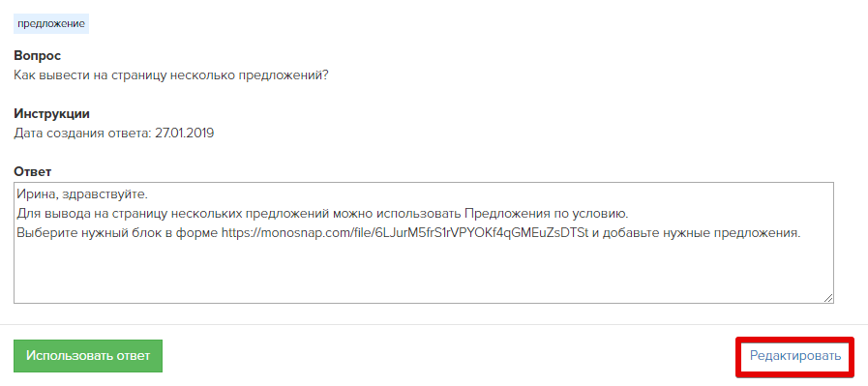
Task: Open the Редактировать link
Action: click(794, 356)
